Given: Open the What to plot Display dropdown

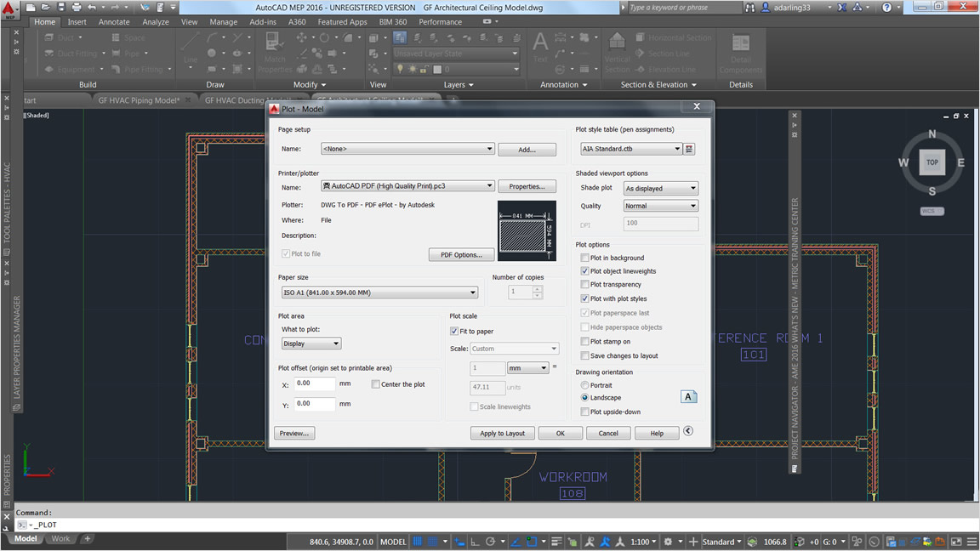Looking at the screenshot, I should point(311,344).
